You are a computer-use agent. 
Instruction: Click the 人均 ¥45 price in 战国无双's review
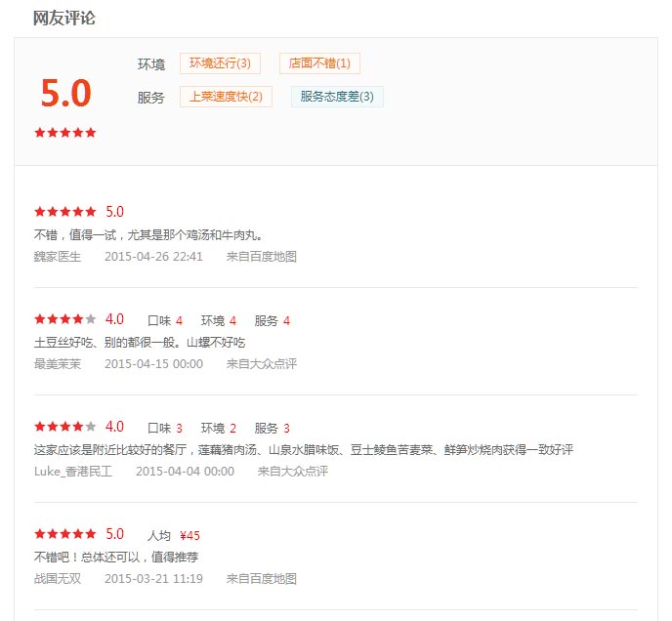click(x=174, y=535)
